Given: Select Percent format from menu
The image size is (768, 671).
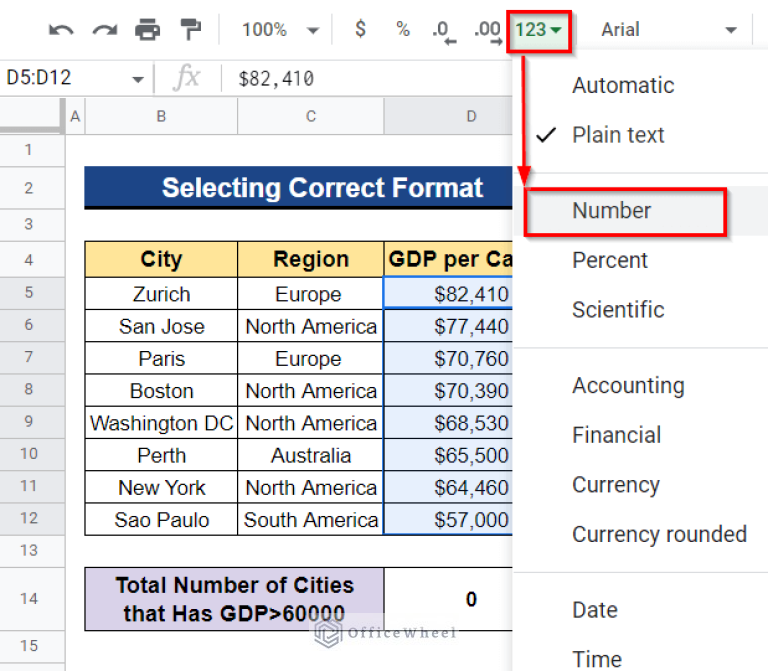Looking at the screenshot, I should click(641, 261).
